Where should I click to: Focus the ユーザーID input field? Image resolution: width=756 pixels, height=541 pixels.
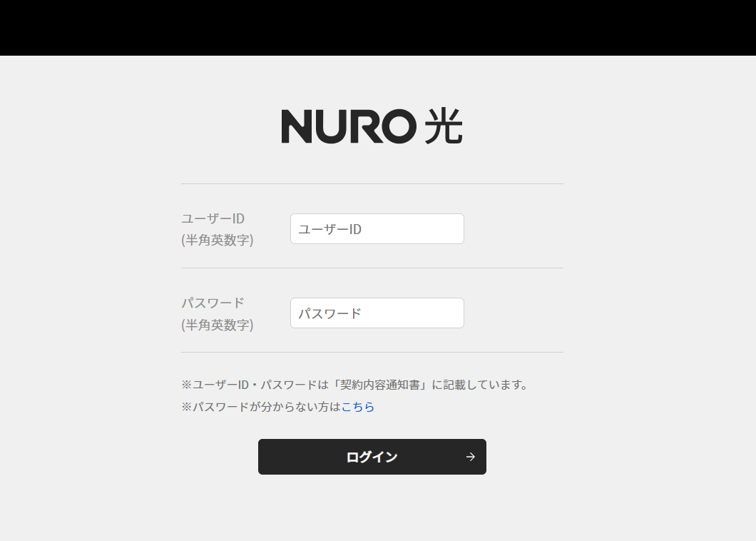(x=377, y=229)
